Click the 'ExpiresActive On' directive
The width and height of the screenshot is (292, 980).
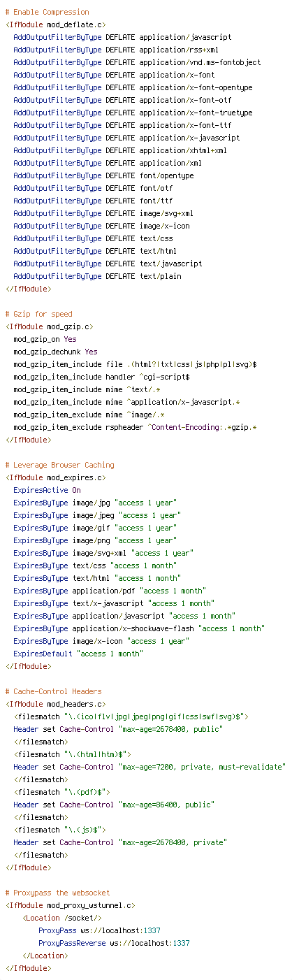[x=47, y=490]
